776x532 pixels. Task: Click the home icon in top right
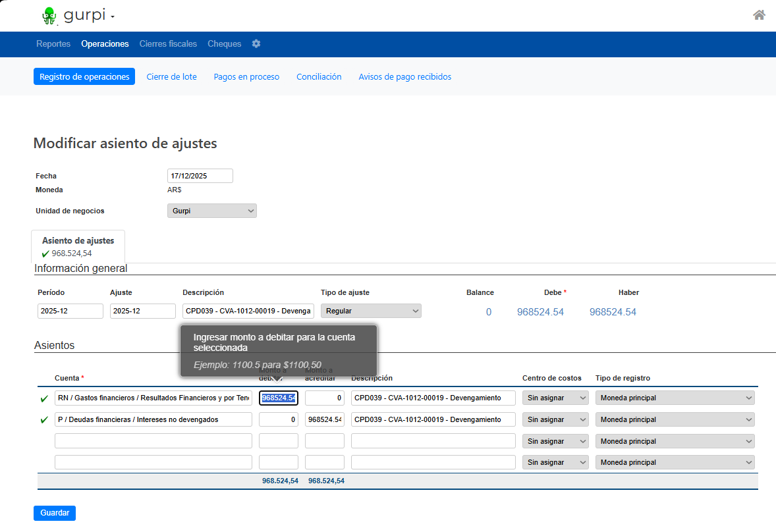(759, 15)
